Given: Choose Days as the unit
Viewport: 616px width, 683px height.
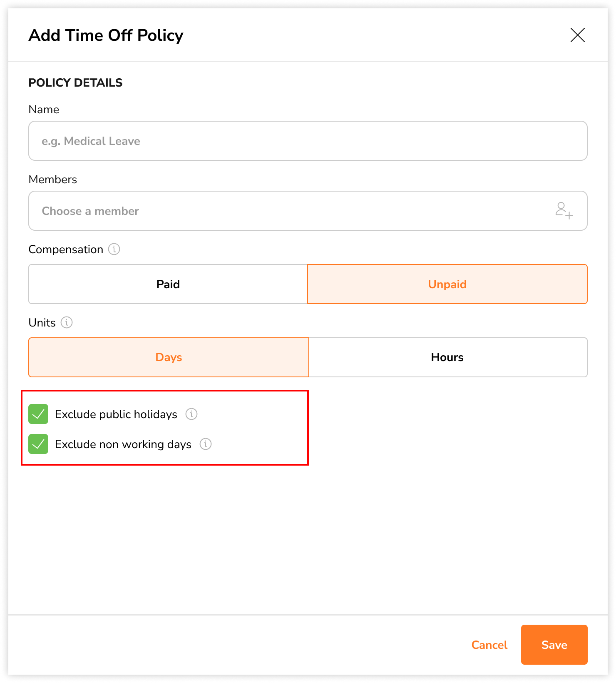Looking at the screenshot, I should click(x=169, y=357).
